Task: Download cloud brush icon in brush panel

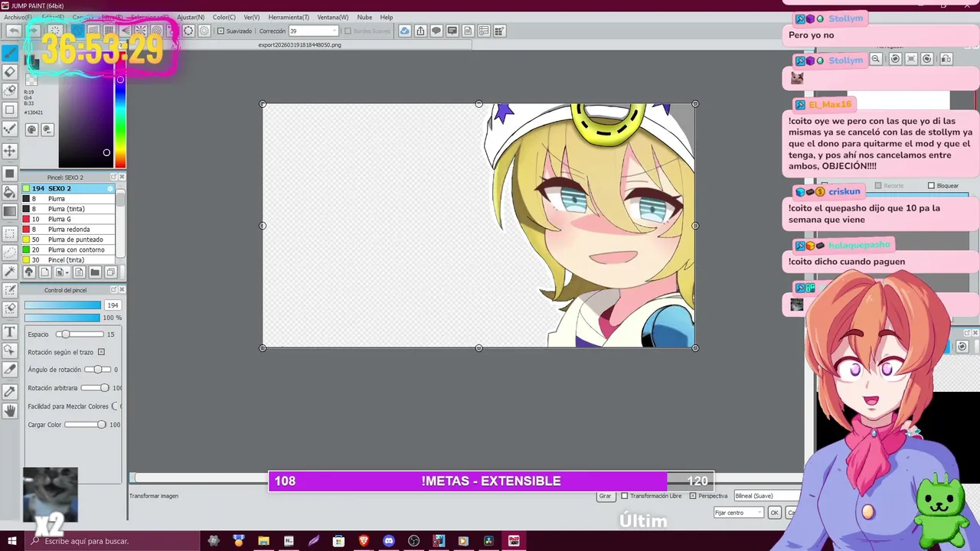Action: tap(28, 272)
